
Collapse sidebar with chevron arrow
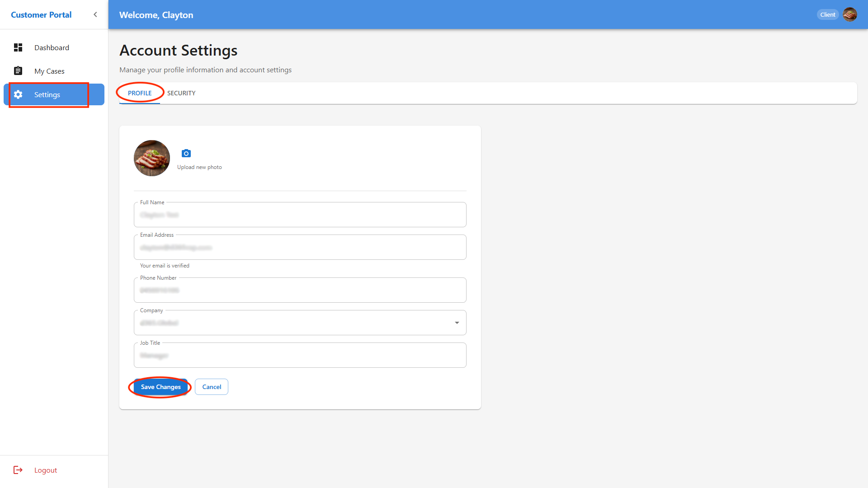(95, 14)
